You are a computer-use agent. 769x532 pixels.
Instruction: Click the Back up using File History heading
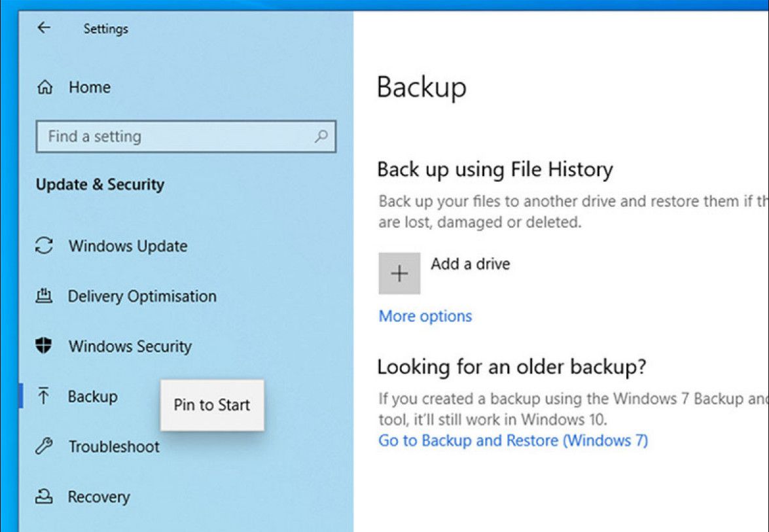(495, 169)
